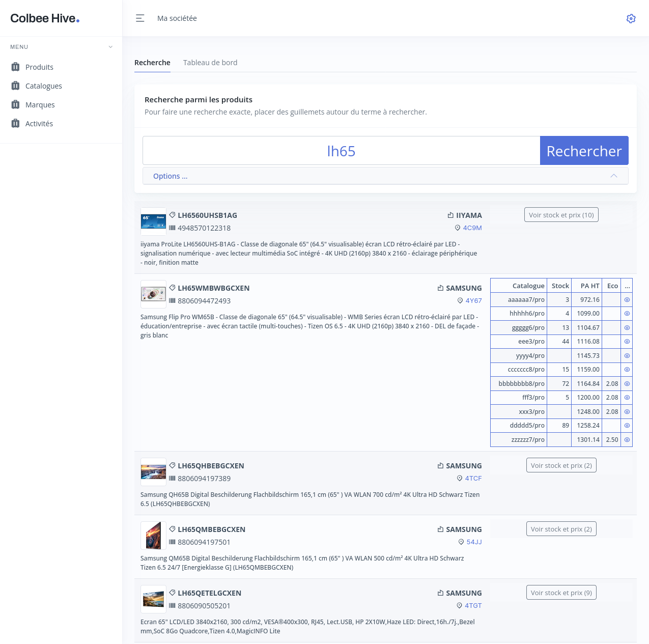This screenshot has height=644, width=649.
Task: Click the eye icon for eee3/pro row
Action: point(627,342)
